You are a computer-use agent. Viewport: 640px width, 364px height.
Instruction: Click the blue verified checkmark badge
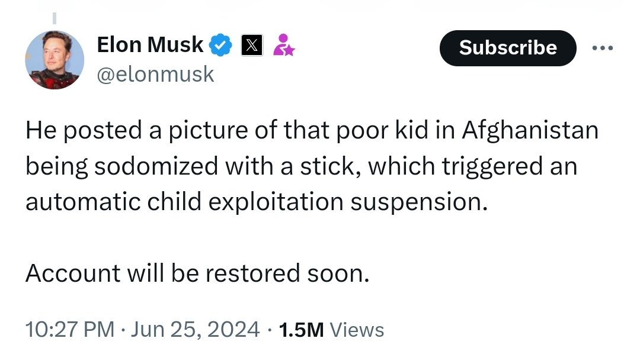click(221, 46)
